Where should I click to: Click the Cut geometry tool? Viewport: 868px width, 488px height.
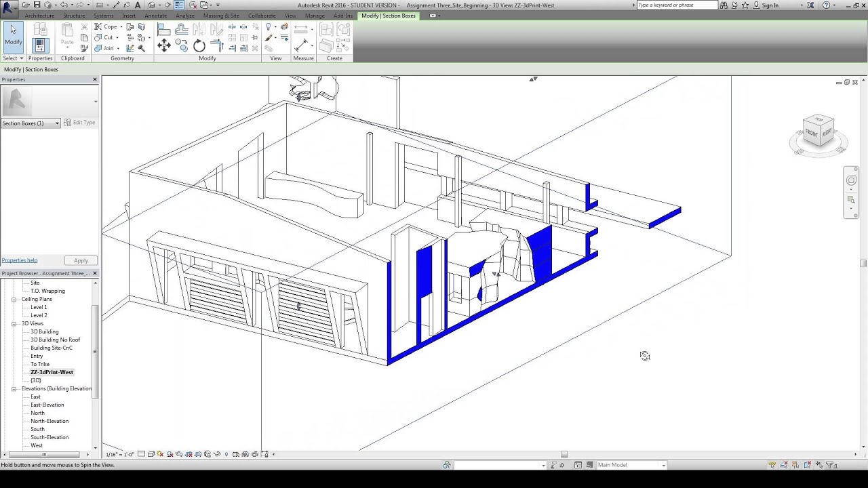[104, 37]
